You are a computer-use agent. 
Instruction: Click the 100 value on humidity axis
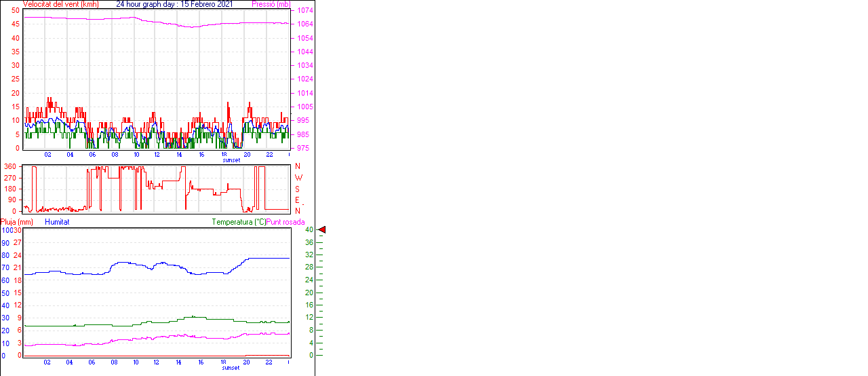7,230
